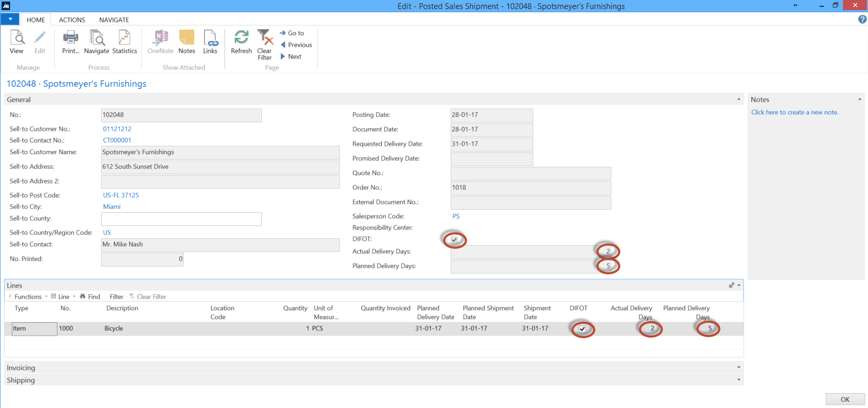The height and width of the screenshot is (408, 868).
Task: Click the No. field showing 102048
Action: click(181, 115)
